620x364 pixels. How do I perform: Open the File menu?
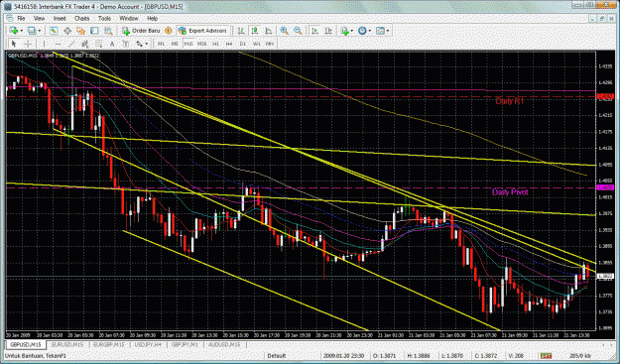(21, 19)
